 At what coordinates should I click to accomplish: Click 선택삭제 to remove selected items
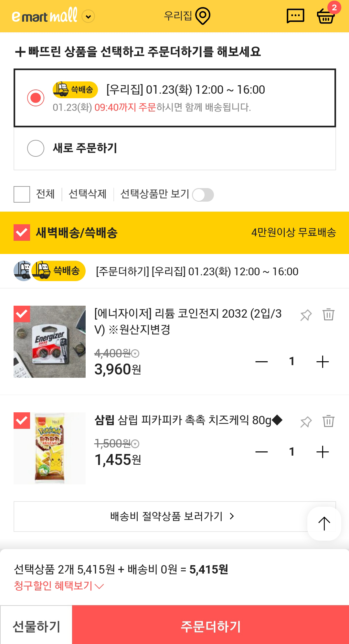[x=88, y=194]
